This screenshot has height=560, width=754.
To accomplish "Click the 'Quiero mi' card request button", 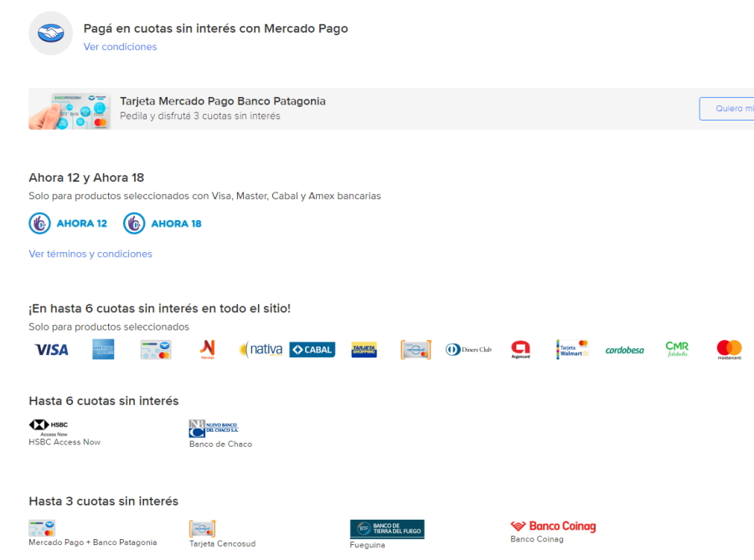I will [x=727, y=109].
